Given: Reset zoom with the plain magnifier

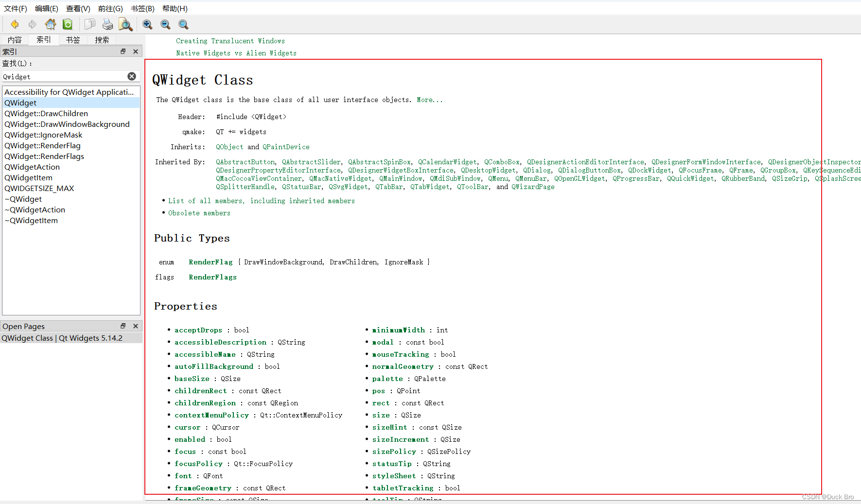Looking at the screenshot, I should tap(183, 24).
